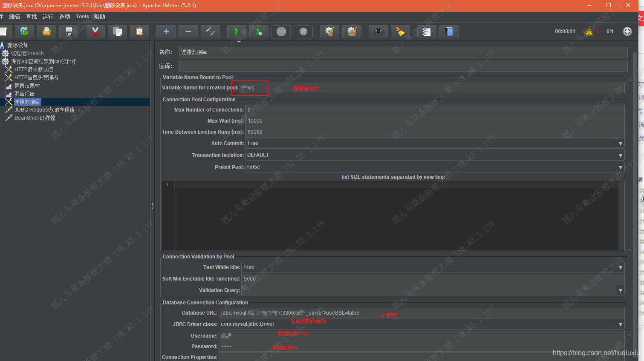Image resolution: width=644 pixels, height=361 pixels.
Task: Click the Username field
Action: tap(422, 336)
